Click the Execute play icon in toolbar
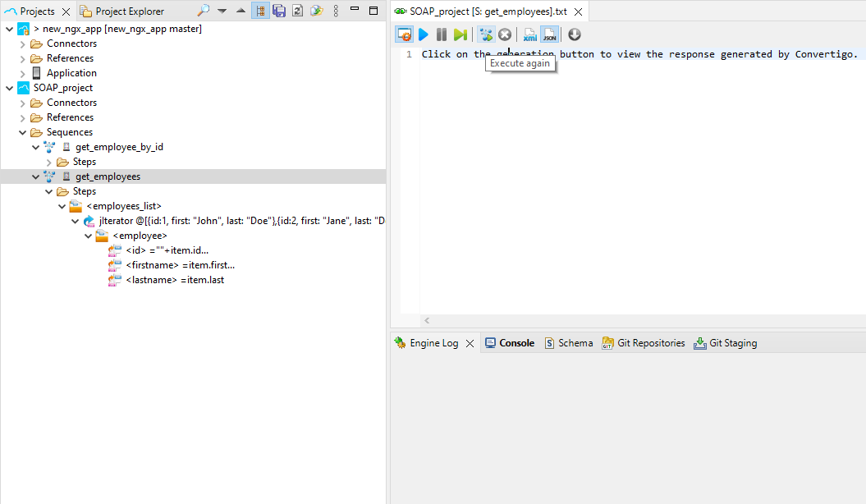Image resolution: width=866 pixels, height=504 pixels. pos(423,34)
